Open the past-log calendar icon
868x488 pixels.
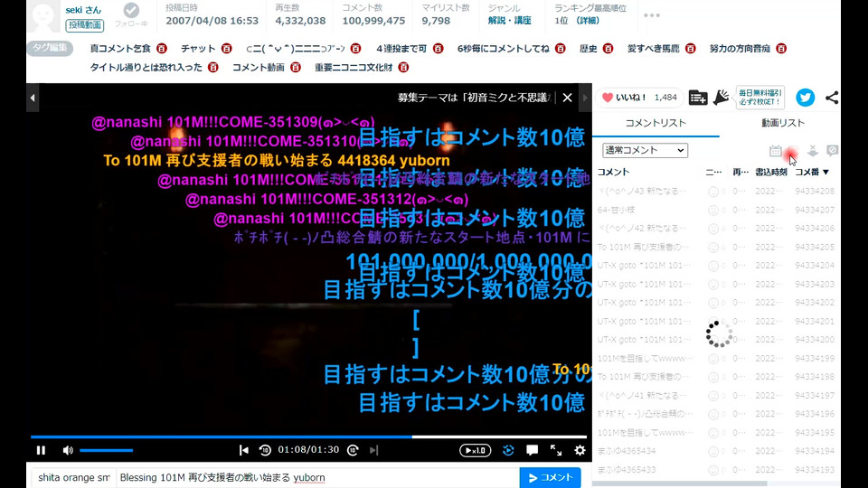(x=775, y=151)
